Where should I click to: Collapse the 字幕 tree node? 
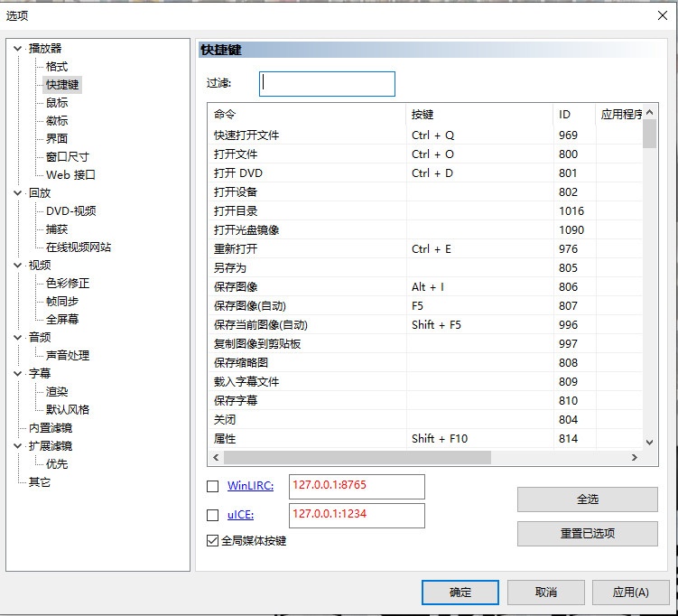(x=18, y=373)
